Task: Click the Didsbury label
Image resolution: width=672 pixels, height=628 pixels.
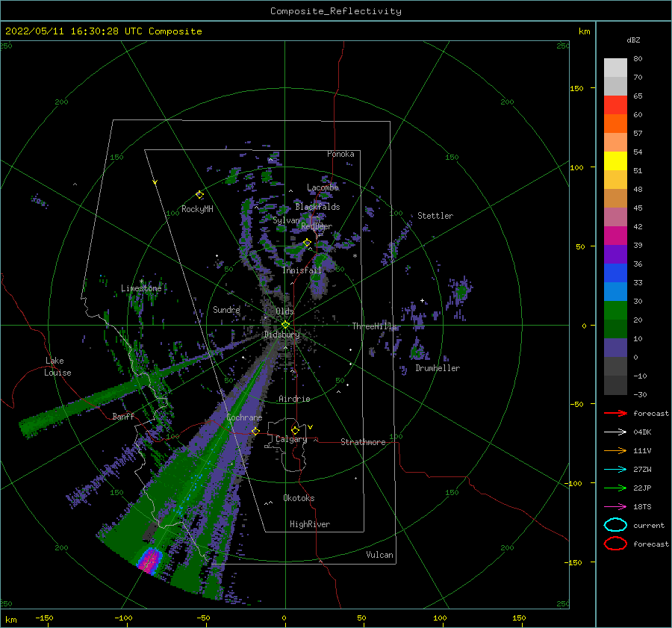Action: point(281,335)
